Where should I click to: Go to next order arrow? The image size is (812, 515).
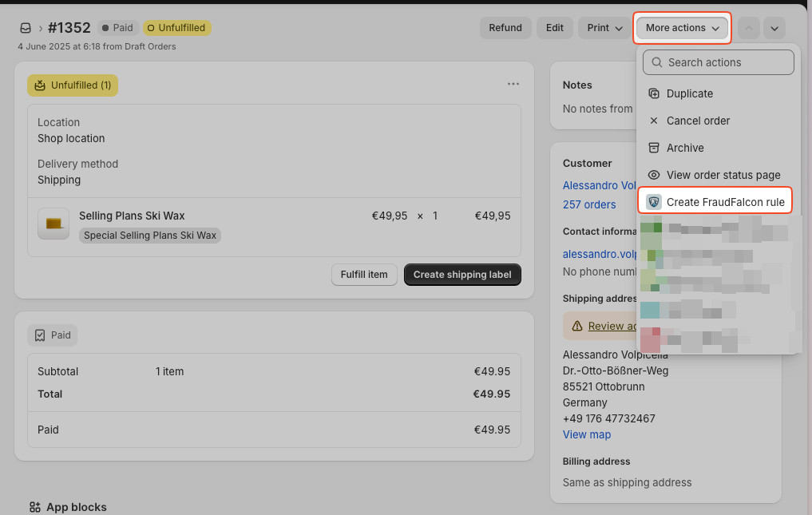tap(774, 28)
